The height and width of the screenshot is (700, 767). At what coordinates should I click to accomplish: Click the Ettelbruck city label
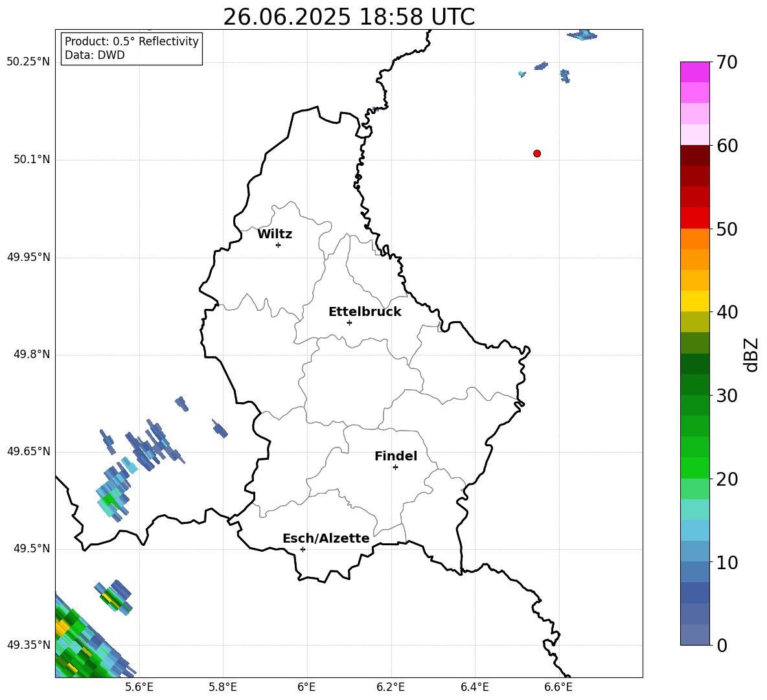[x=365, y=312]
